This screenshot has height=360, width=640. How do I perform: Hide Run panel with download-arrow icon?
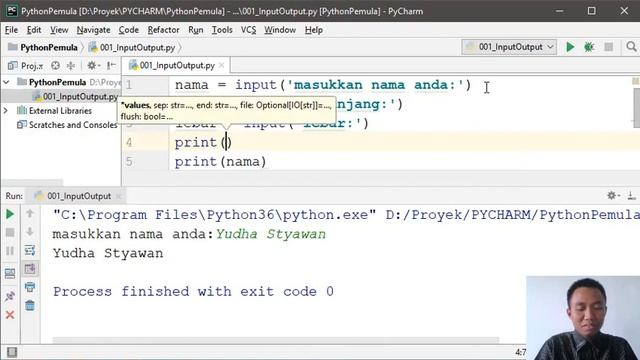tap(631, 196)
